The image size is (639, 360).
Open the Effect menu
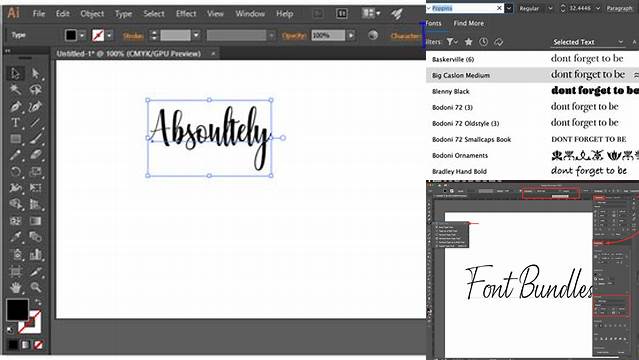click(186, 13)
